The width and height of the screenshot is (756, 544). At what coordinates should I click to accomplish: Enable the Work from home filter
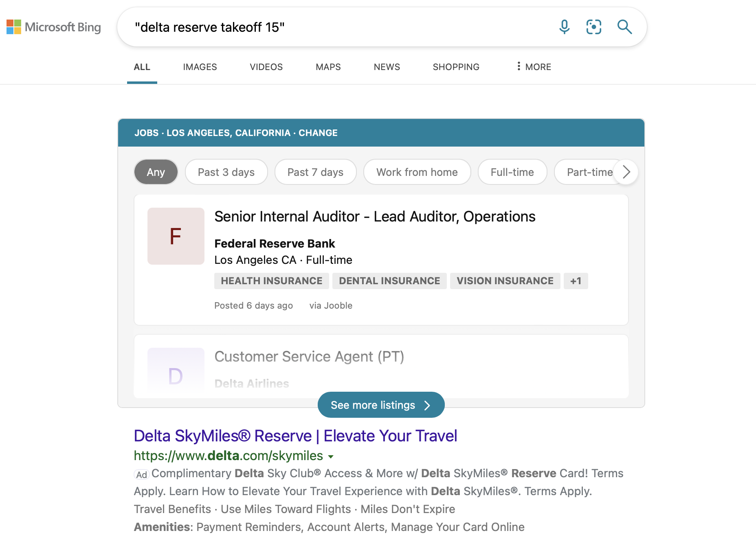tap(417, 172)
